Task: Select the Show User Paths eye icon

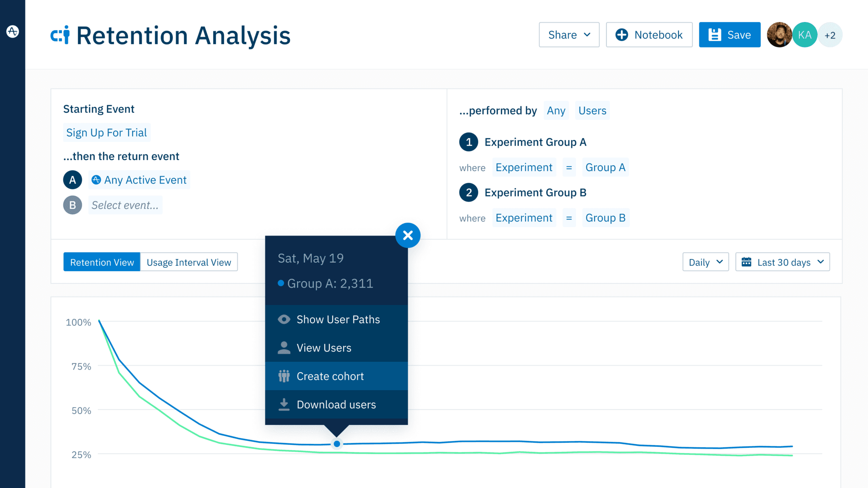Action: tap(284, 319)
